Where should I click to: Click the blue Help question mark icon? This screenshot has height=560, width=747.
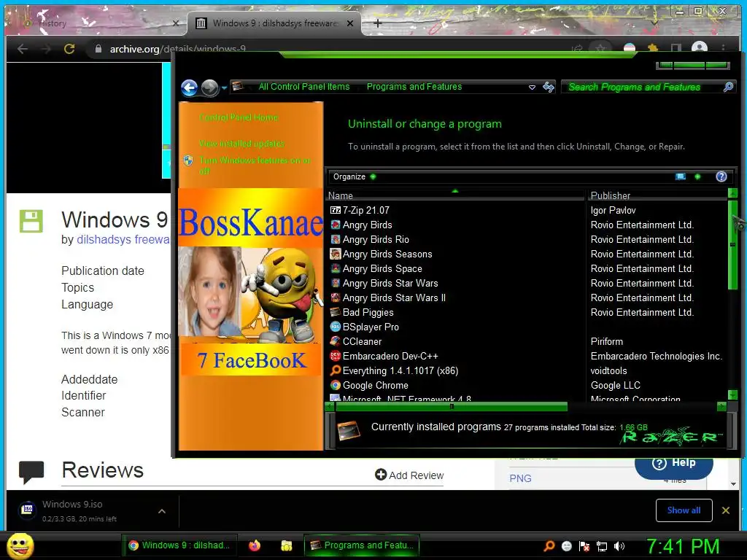(721, 176)
